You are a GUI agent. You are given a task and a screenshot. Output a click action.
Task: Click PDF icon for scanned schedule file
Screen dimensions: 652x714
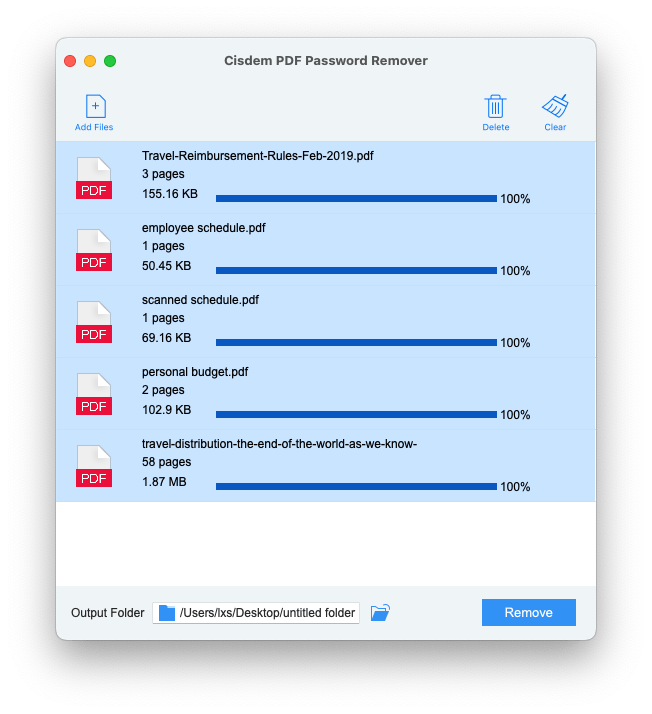[x=94, y=322]
